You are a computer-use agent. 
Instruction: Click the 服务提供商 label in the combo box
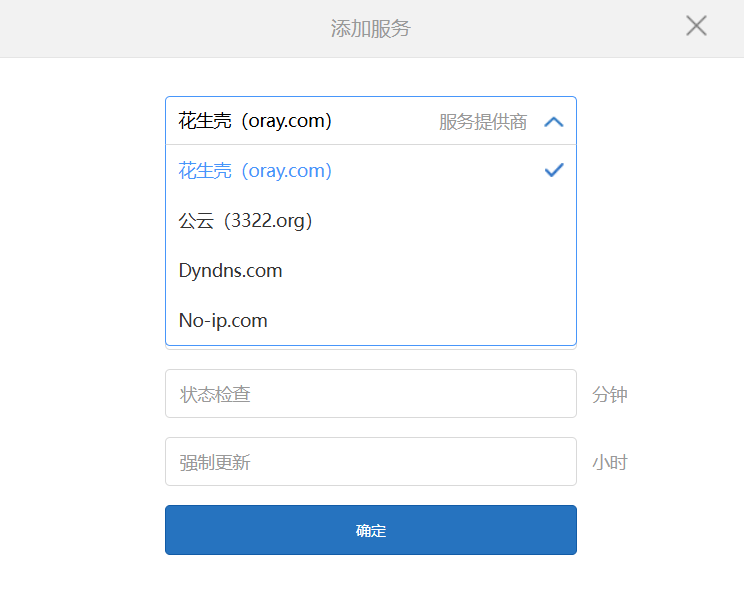click(x=483, y=122)
